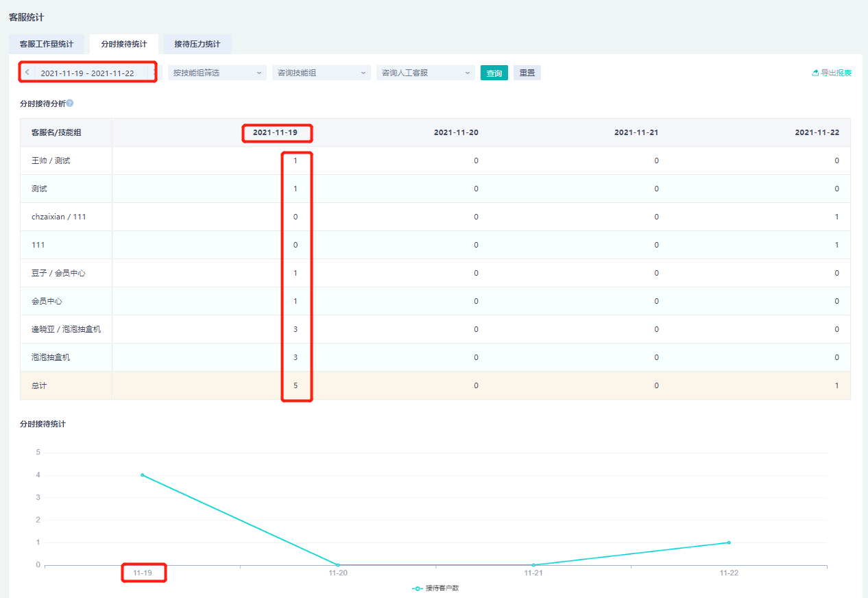Select the row labeled 会员中心
Image resolution: width=868 pixels, height=598 pixels.
435,301
